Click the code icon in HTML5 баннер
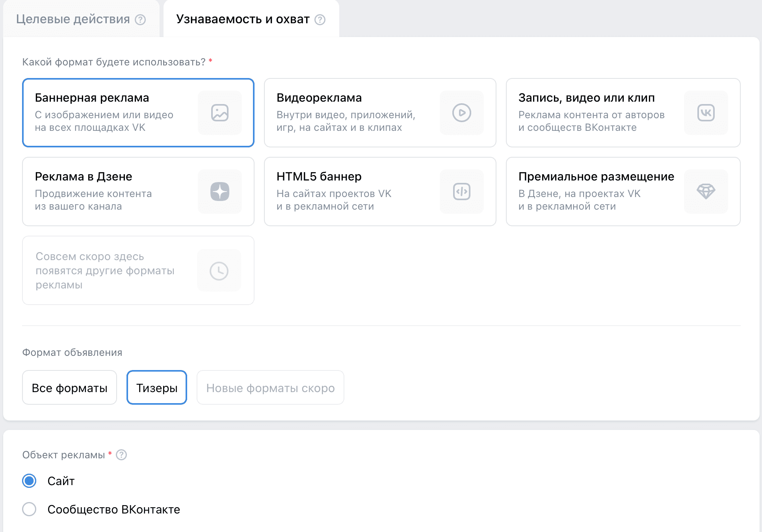 462,192
